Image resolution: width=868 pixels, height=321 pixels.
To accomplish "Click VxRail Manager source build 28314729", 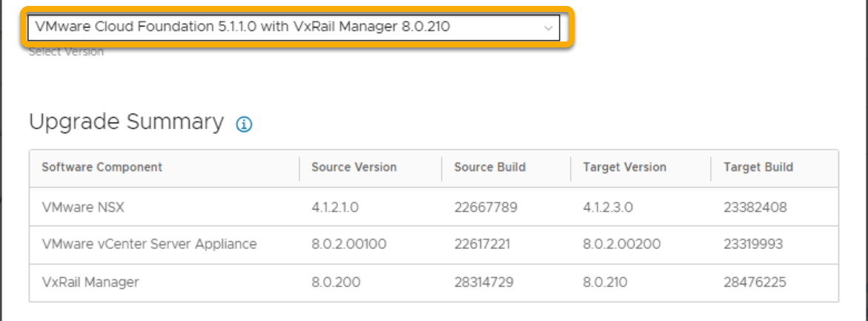I will click(x=486, y=282).
